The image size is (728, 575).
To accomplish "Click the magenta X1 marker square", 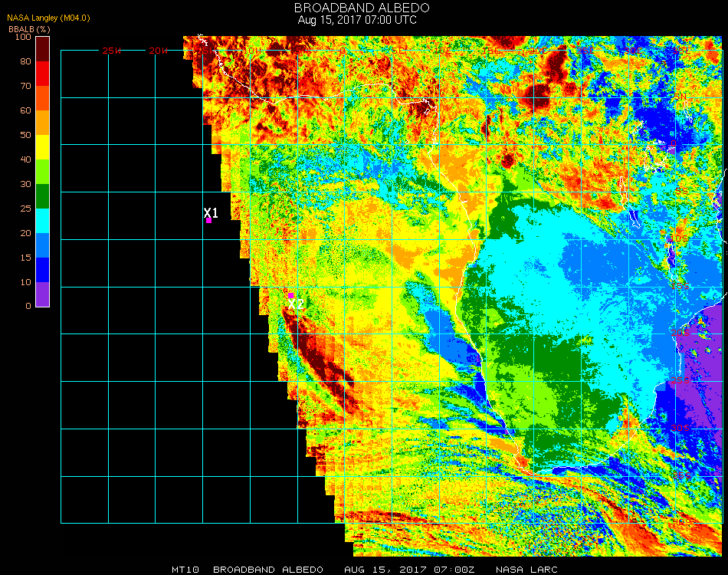I will coord(209,221).
